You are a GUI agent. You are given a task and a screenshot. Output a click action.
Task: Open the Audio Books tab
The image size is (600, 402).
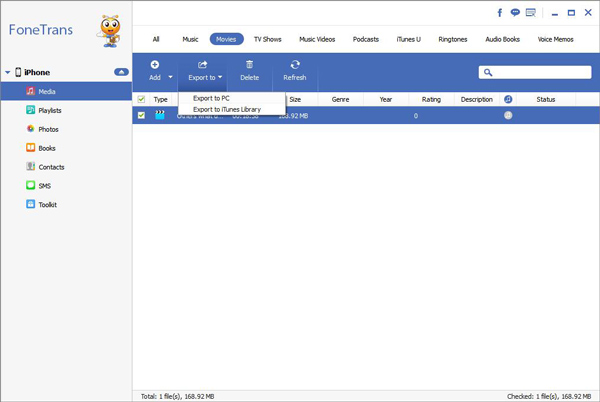502,39
